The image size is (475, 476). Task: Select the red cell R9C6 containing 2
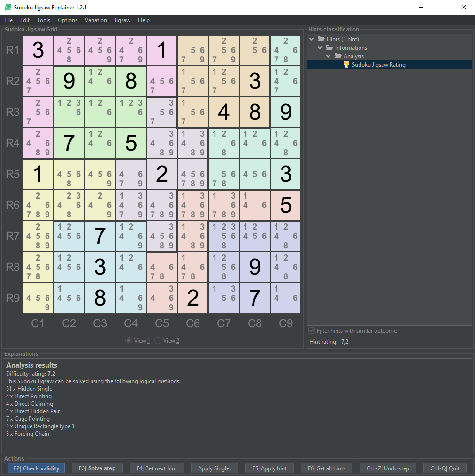coord(193,298)
